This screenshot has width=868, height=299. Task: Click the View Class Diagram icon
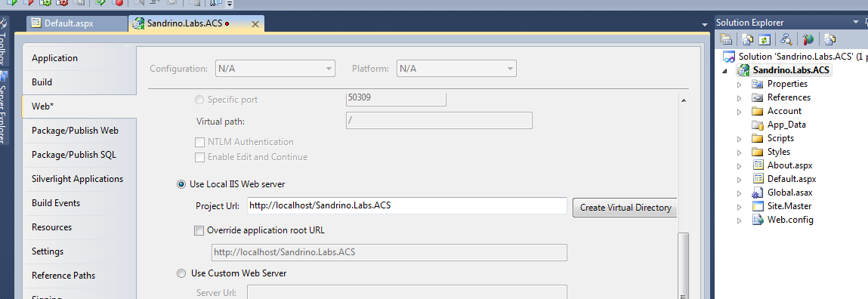tap(786, 39)
